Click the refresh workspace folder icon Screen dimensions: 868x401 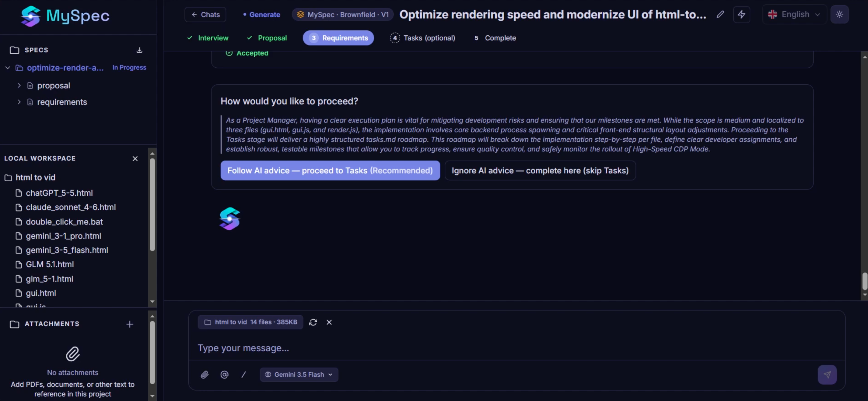313,322
